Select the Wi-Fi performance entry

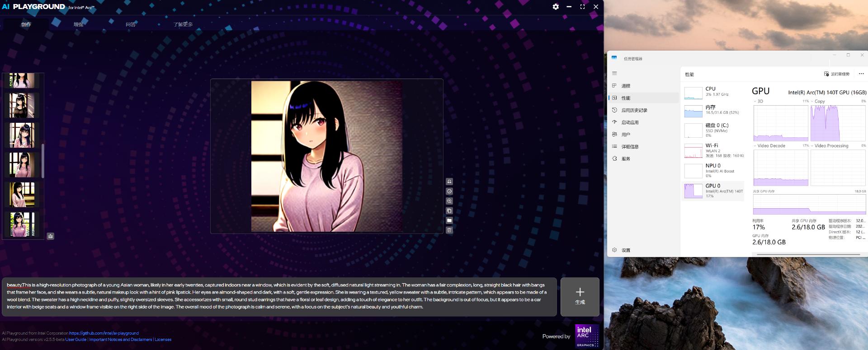tap(713, 150)
